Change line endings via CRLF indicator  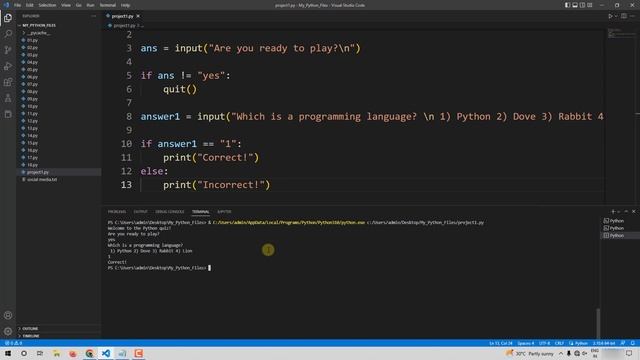point(559,343)
